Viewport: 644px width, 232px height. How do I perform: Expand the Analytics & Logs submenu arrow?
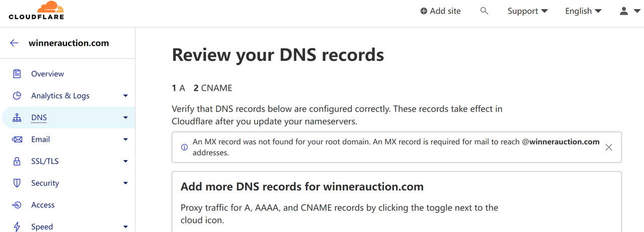[126, 96]
